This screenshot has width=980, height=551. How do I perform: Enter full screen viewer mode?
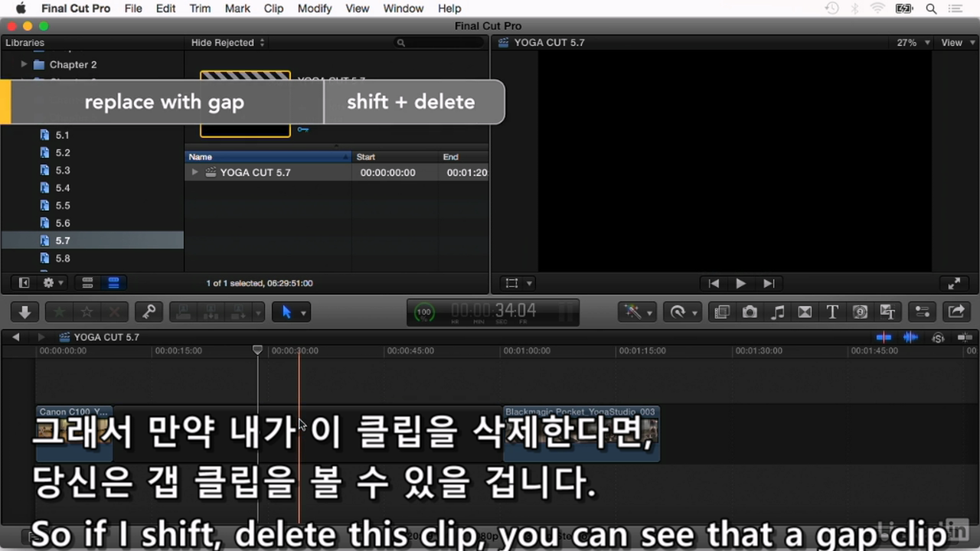click(954, 283)
